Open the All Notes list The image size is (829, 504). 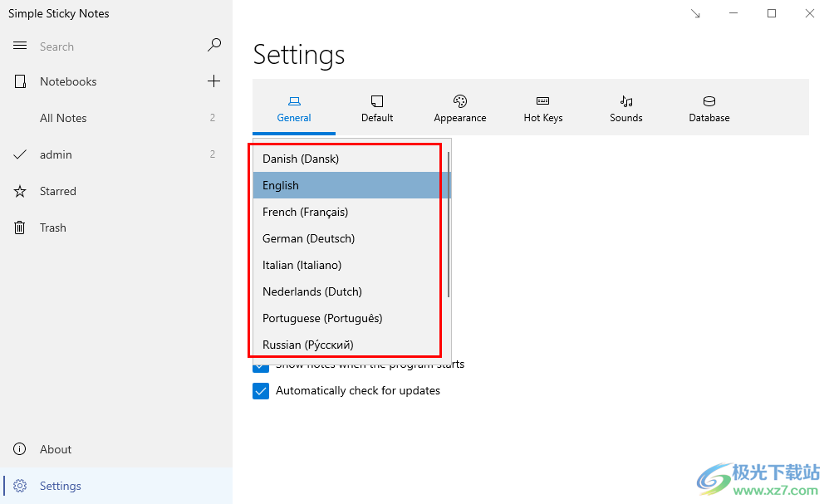coord(63,118)
